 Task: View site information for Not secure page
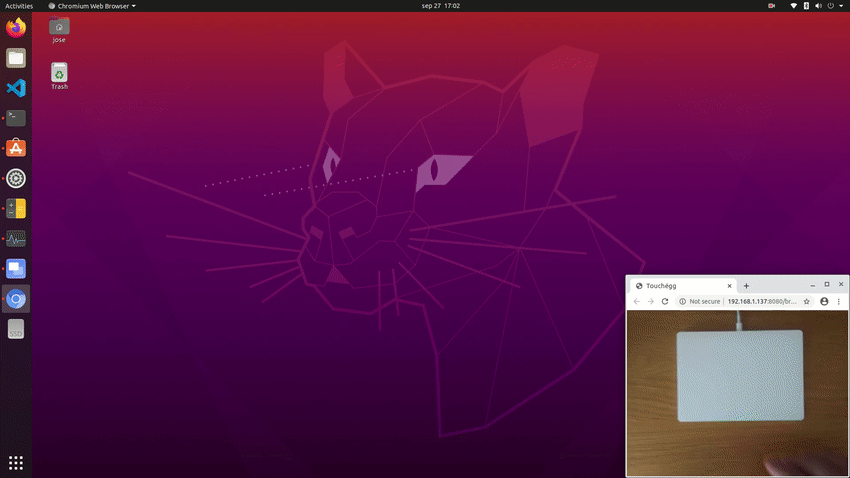[699, 301]
